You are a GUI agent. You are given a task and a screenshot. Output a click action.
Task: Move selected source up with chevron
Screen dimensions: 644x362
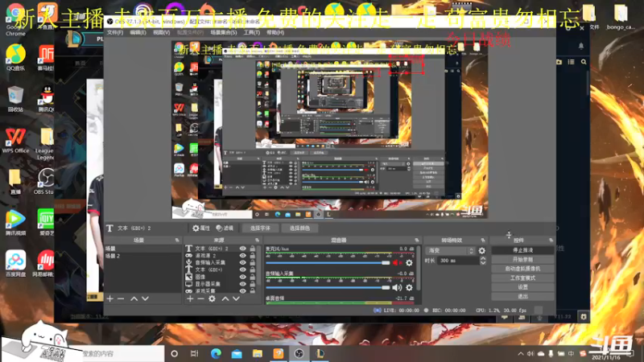[x=225, y=298]
